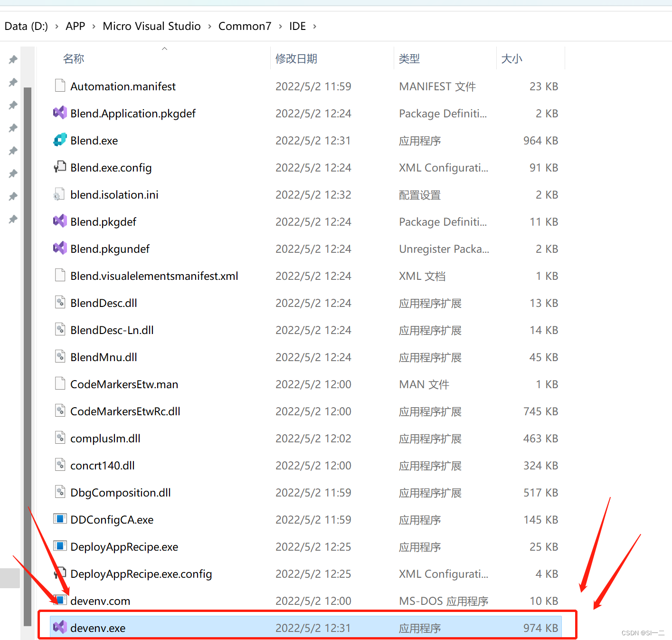Expand chevron after APP breadcrumb
Image resolution: width=672 pixels, height=640 pixels.
click(x=94, y=26)
